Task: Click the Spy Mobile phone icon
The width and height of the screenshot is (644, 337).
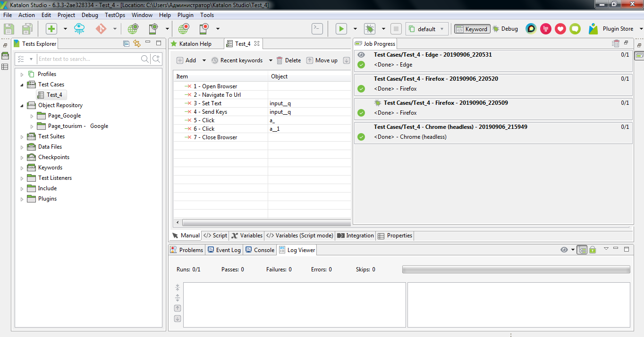Action: 153,29
